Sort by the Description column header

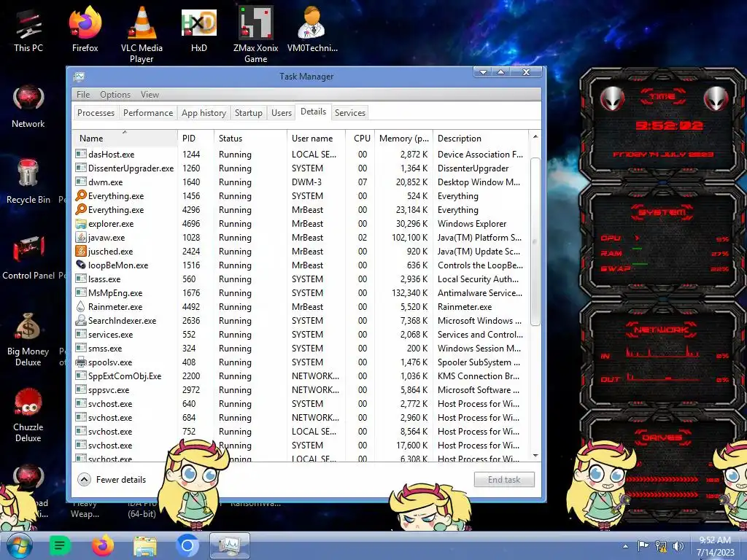[481, 138]
